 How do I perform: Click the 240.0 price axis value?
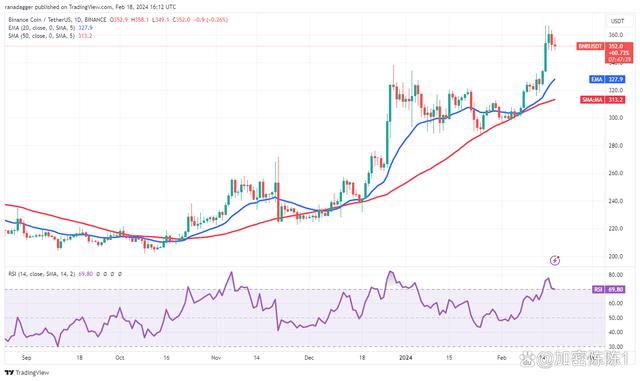(616, 201)
